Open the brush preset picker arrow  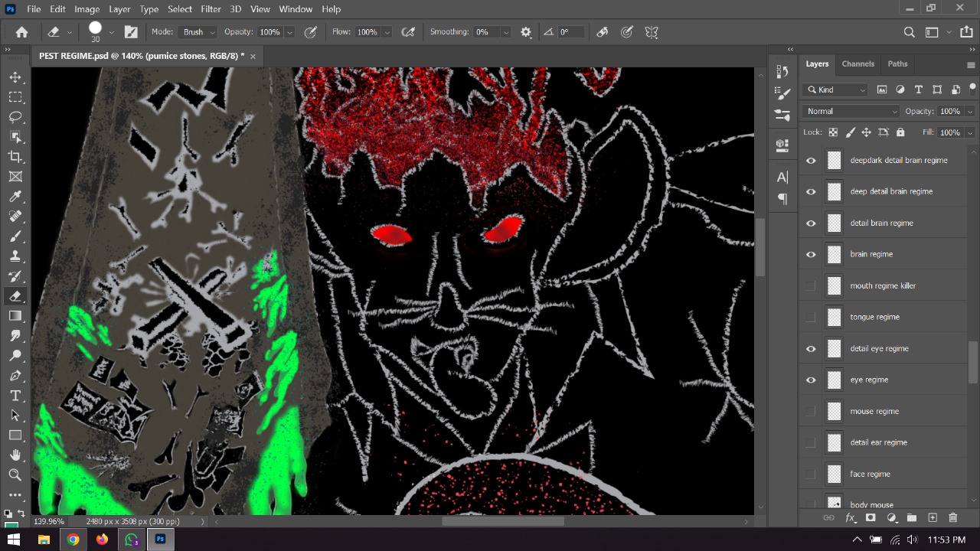111,32
